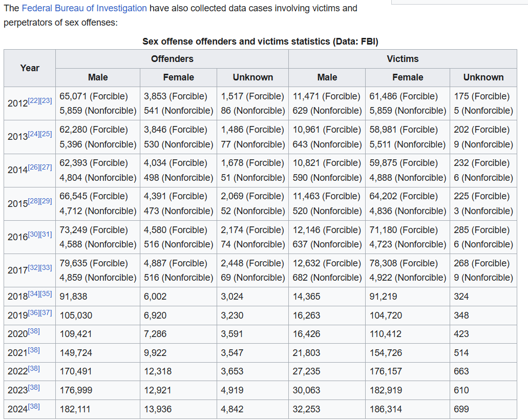Screen dimensions: 528x420
Task: Open citation [38] beside 2023
Action: pos(34,387)
